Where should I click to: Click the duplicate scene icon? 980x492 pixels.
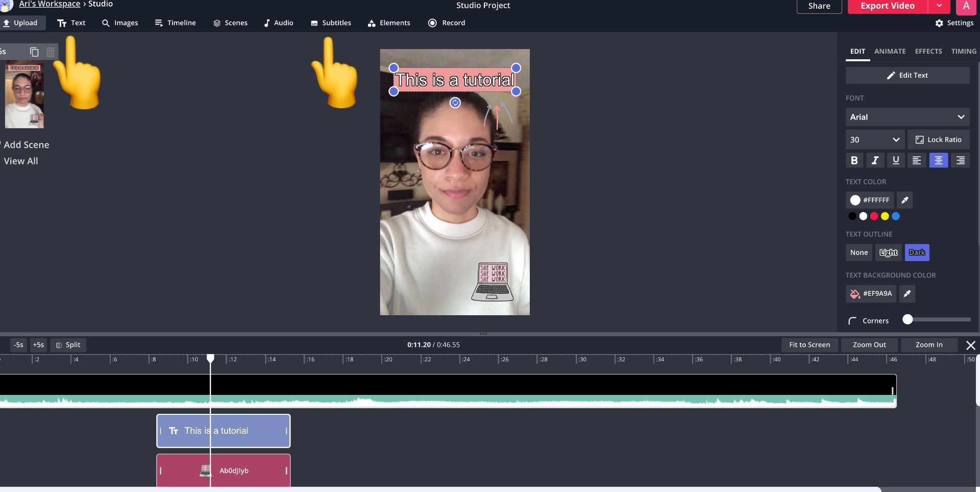pyautogui.click(x=34, y=52)
